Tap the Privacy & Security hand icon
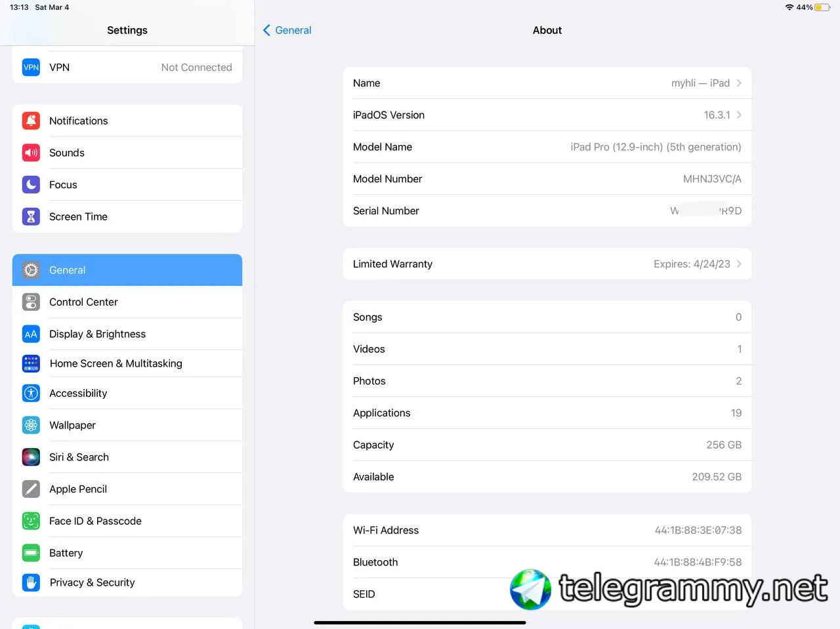The height and width of the screenshot is (629, 840). [x=31, y=582]
